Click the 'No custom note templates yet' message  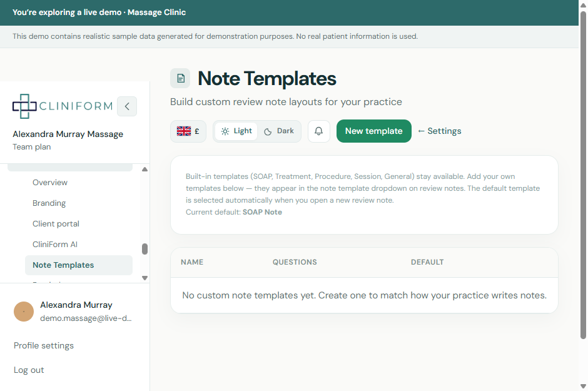pos(365,295)
